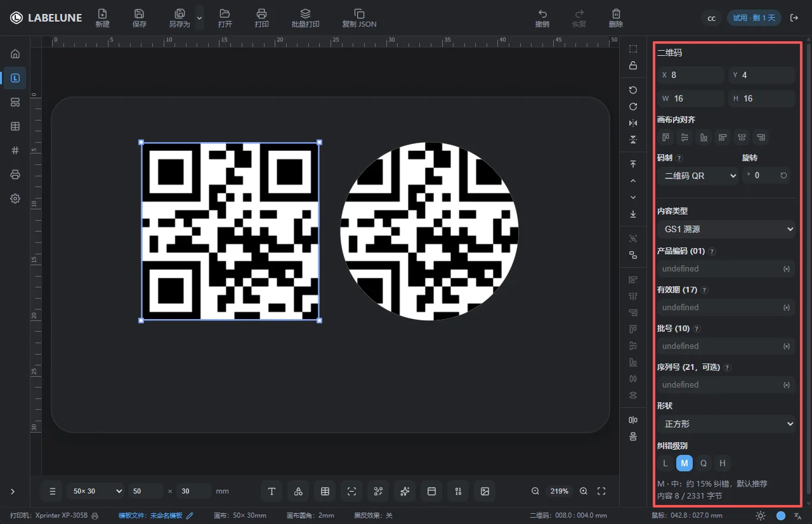Click the marquee select-all dashed square icon
The height and width of the screenshot is (524, 812).
(633, 49)
